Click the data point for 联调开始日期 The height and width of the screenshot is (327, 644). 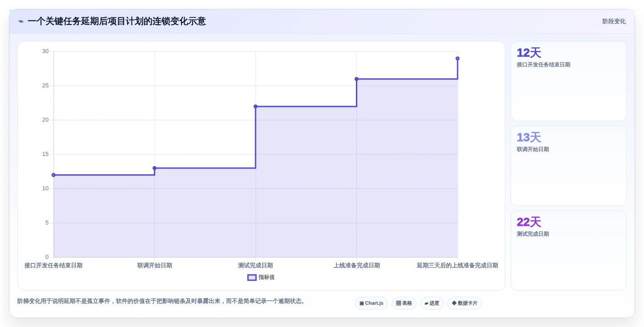pyautogui.click(x=154, y=168)
